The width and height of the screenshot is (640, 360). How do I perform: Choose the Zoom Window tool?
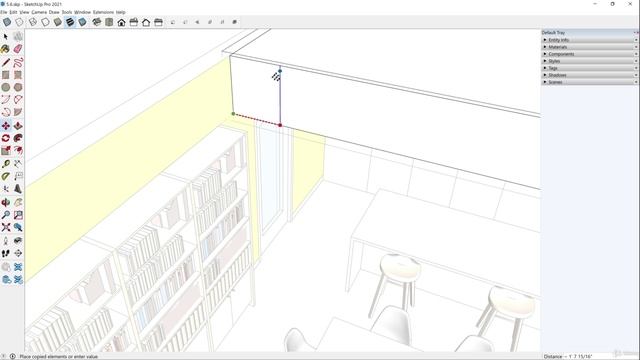(x=18, y=215)
